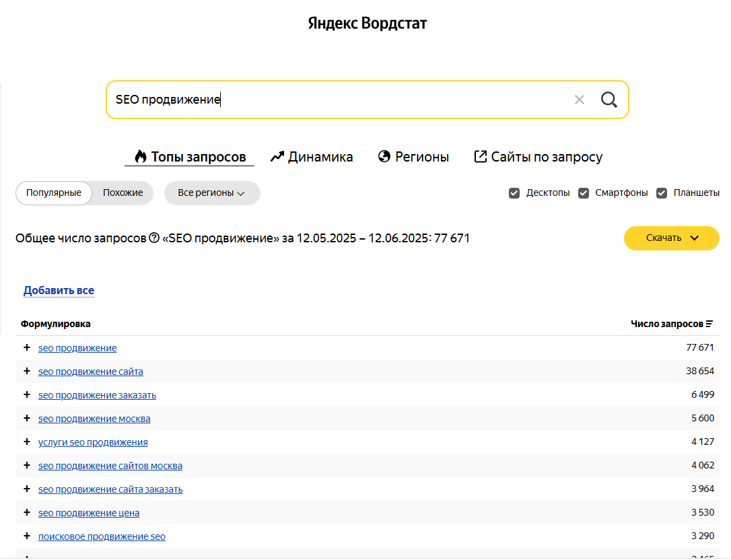Screen dimensions: 731x560
Task: Uncheck the Смартфоны checkbox
Action: point(583,193)
